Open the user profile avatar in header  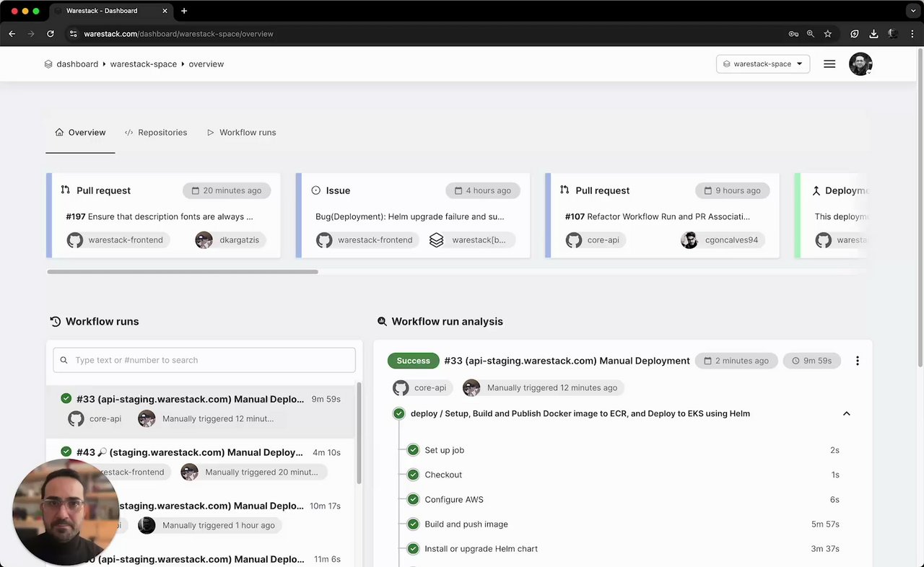(x=860, y=64)
